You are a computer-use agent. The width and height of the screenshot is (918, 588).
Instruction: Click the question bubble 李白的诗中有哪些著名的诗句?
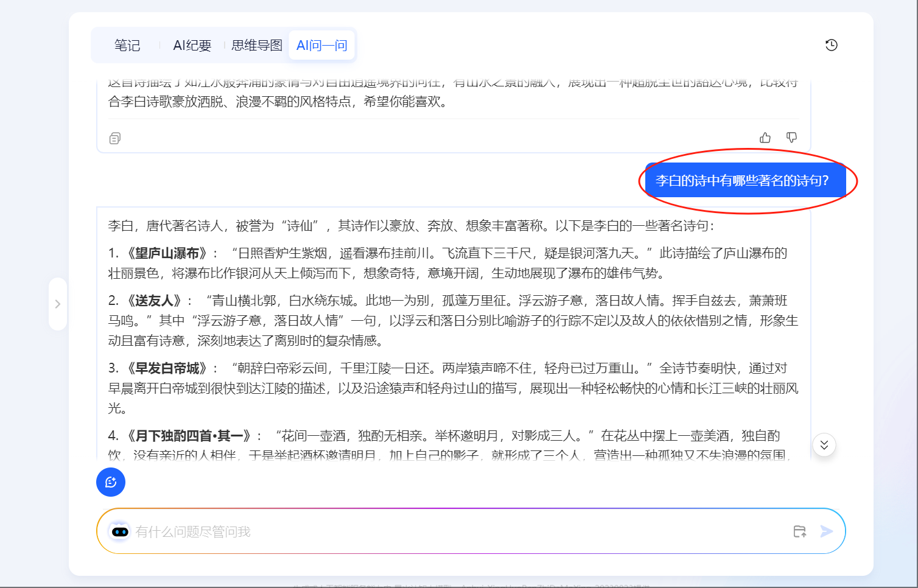[745, 180]
